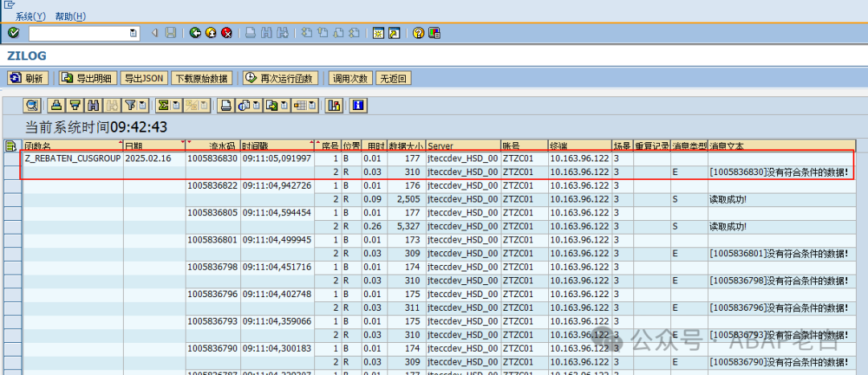Viewport: 868px width, 375px height.
Task: Expand the Views options dropdown arrow
Action: tap(256, 105)
